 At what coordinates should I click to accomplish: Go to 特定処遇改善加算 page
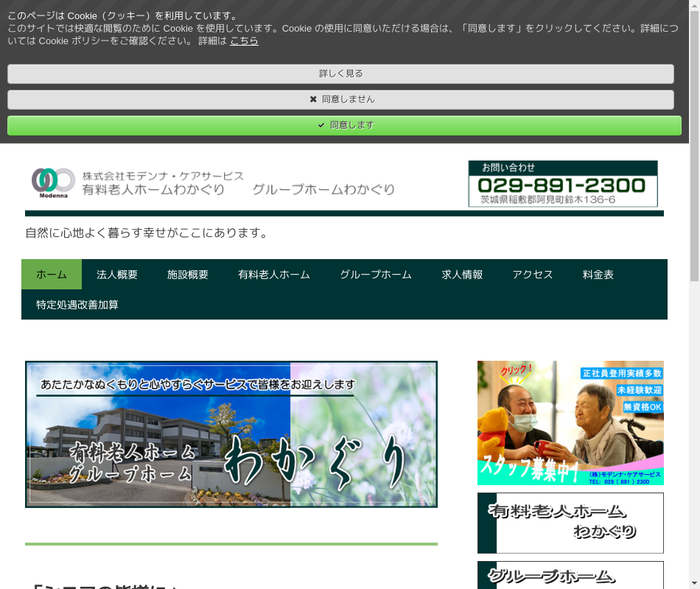(x=77, y=305)
